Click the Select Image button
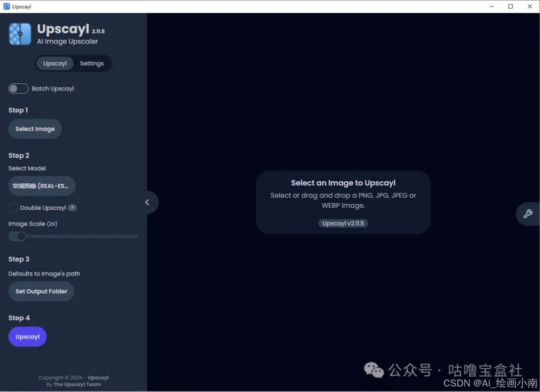This screenshot has height=392, width=540. pyautogui.click(x=35, y=129)
